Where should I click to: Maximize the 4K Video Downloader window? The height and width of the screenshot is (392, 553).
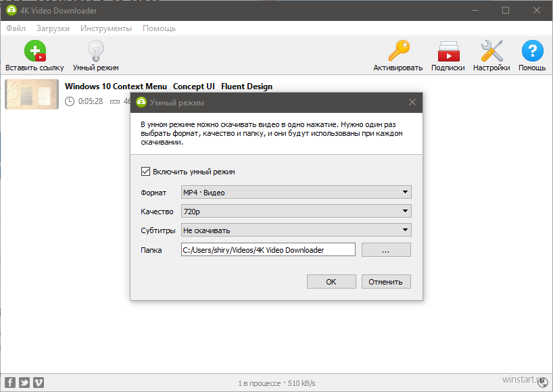pyautogui.click(x=506, y=10)
